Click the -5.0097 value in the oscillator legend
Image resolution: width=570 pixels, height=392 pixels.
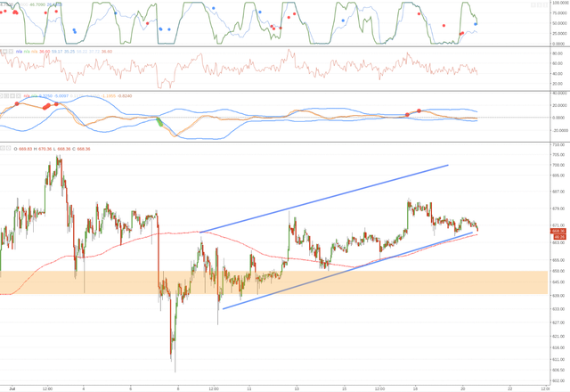[61, 96]
